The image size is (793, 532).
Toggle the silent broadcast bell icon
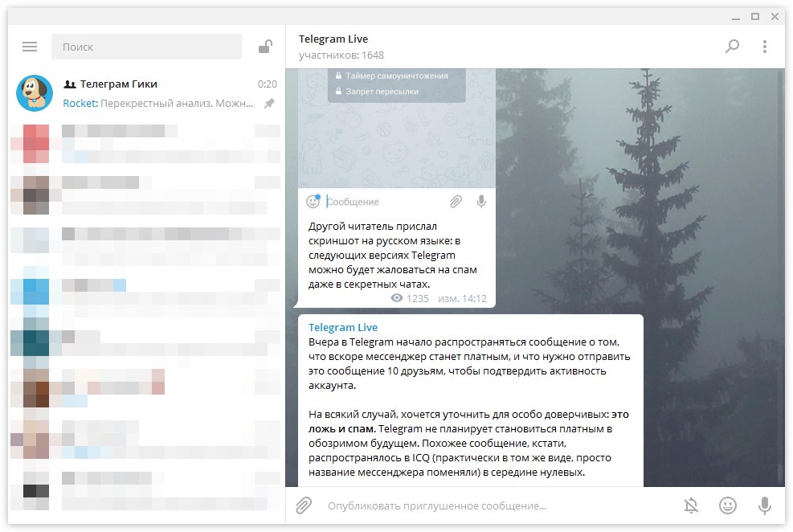[x=691, y=505]
